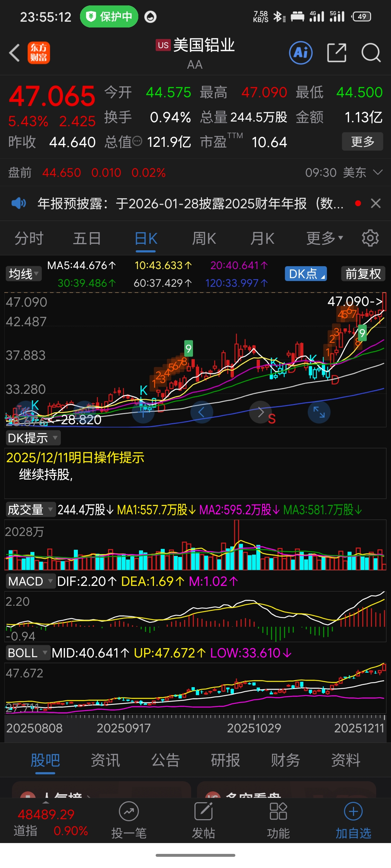Switch to the 分时 chart tab
This screenshot has height=868, width=391.
tap(29, 238)
